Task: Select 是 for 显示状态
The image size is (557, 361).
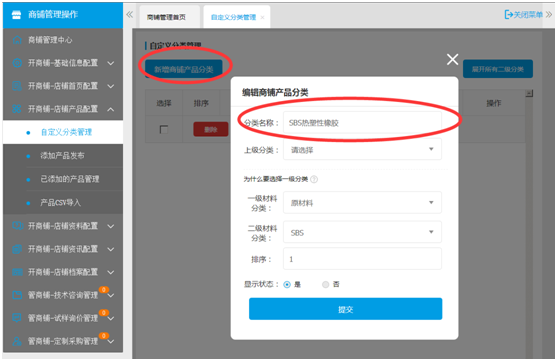Action: coord(287,285)
